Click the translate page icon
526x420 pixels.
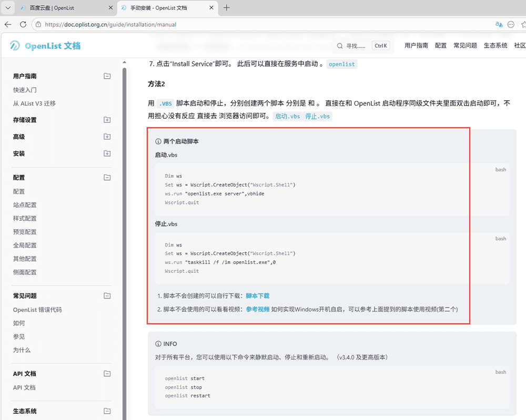pyautogui.click(x=499, y=24)
